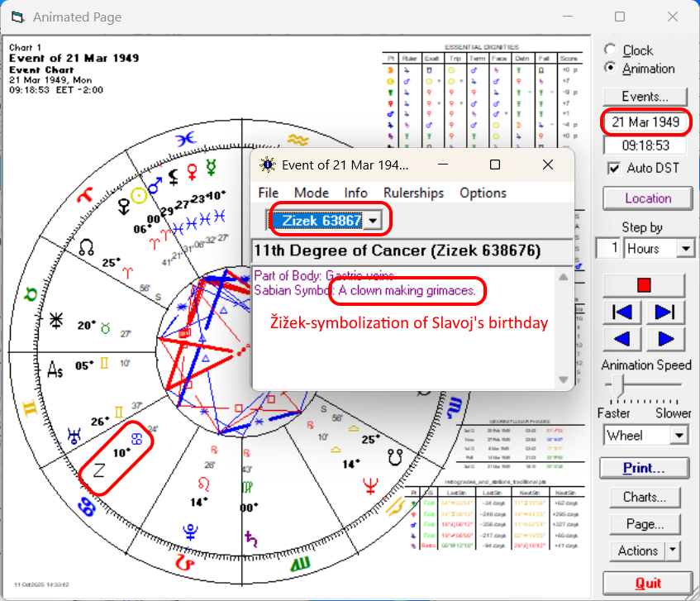The width and height of the screenshot is (700, 601).
Task: Open the File menu in Event window
Action: [x=269, y=193]
